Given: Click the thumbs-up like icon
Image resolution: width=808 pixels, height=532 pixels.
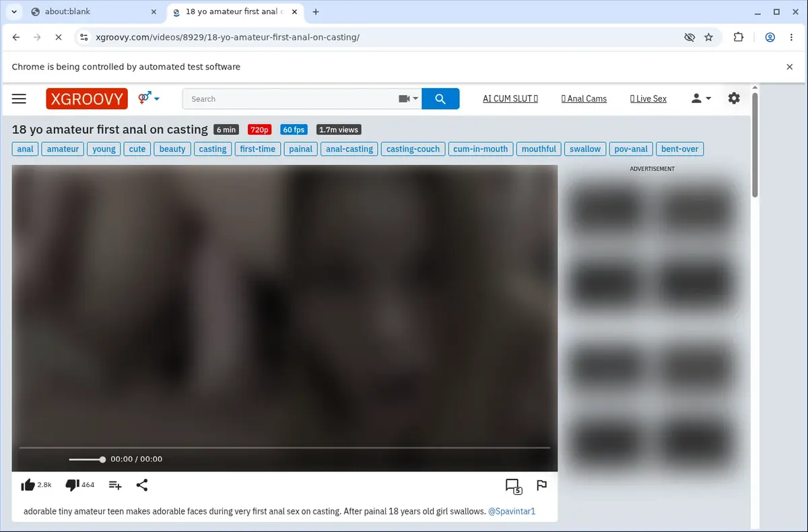Looking at the screenshot, I should pos(28,485).
